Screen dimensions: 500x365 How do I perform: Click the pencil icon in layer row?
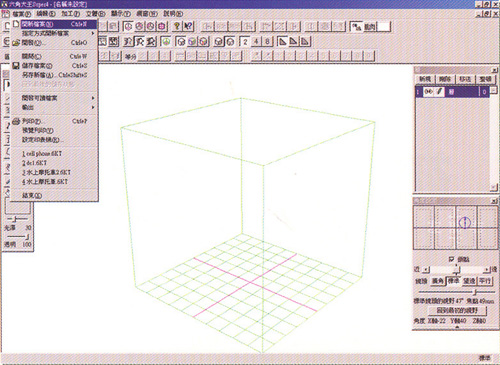440,91
